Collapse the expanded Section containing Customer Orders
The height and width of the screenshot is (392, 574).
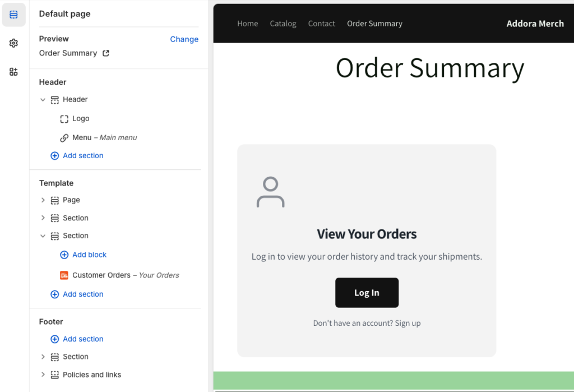pos(43,236)
